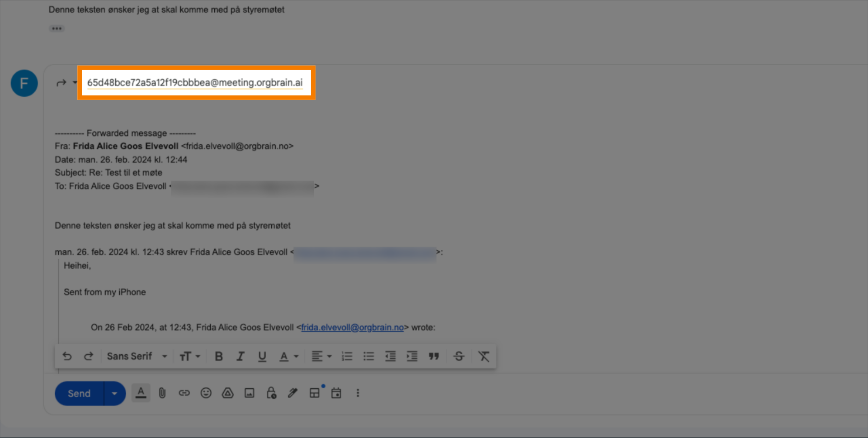Viewport: 868px width, 438px height.
Task: Open the Sans Serif font dropdown
Action: (x=137, y=356)
